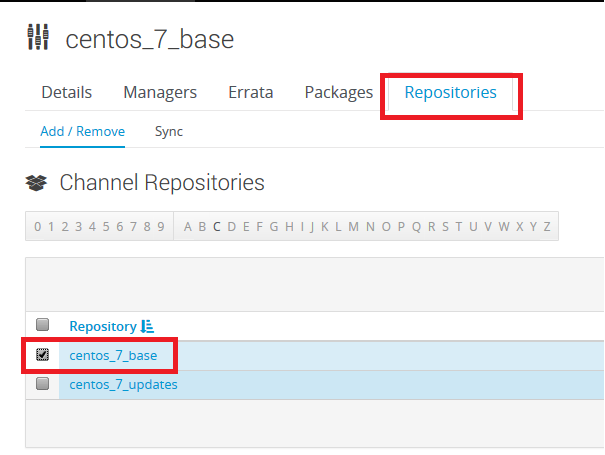Check the centos_7_updates repository checkbox

click(x=42, y=383)
